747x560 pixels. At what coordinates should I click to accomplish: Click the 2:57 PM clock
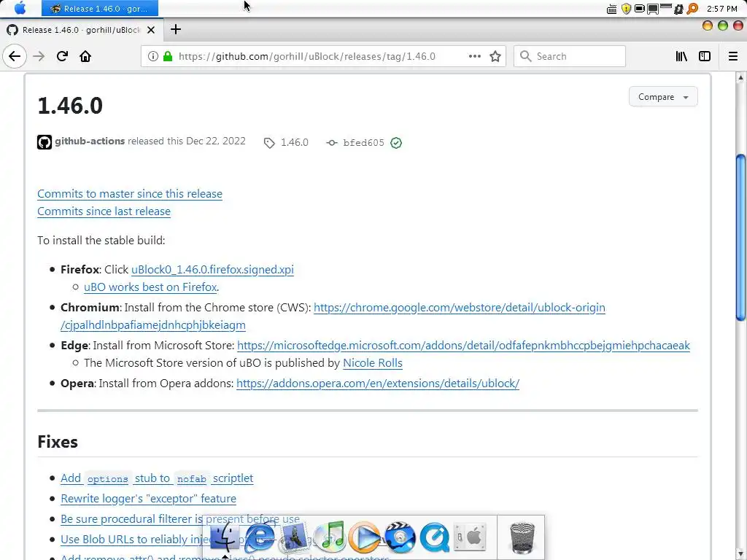pyautogui.click(x=721, y=9)
